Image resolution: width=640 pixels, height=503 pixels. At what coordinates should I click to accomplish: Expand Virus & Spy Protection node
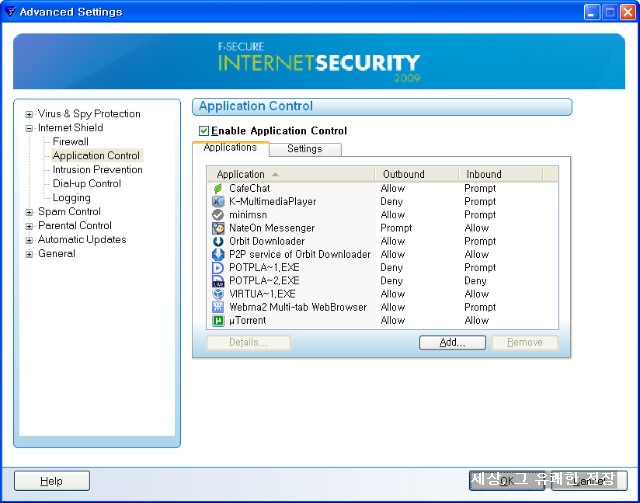tap(29, 114)
